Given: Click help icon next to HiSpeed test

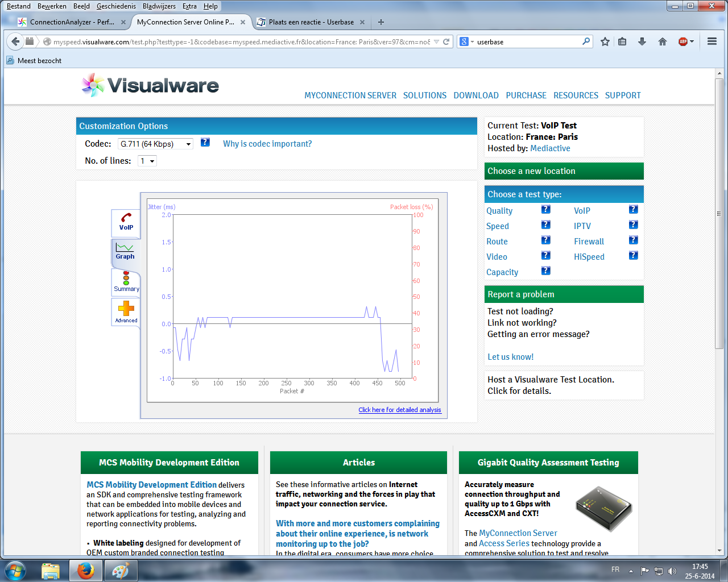Looking at the screenshot, I should pyautogui.click(x=633, y=256).
